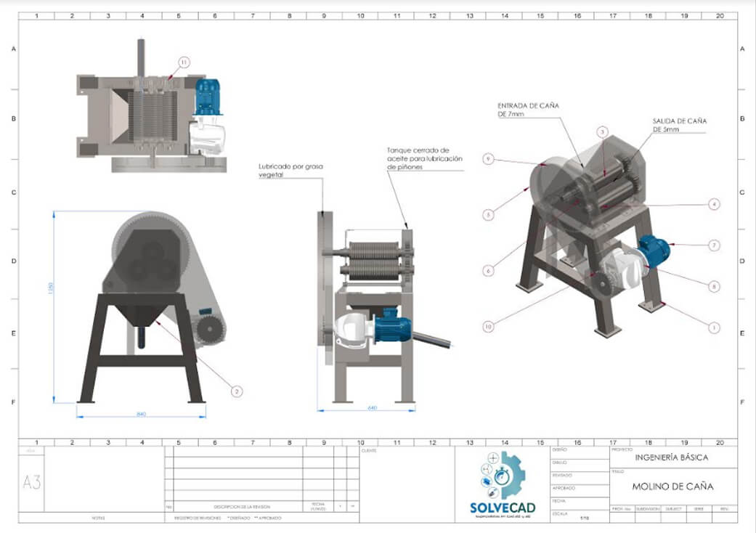Select the 'DISEÑO' field label
Screen dimensions: 756x533
pyautogui.click(x=559, y=449)
